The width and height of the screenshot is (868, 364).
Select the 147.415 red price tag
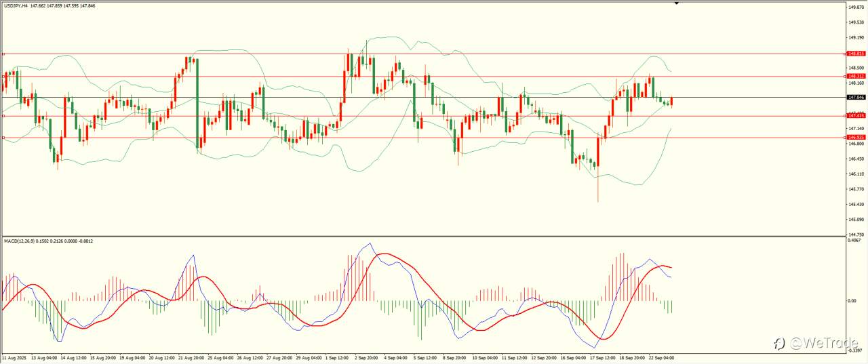point(856,116)
